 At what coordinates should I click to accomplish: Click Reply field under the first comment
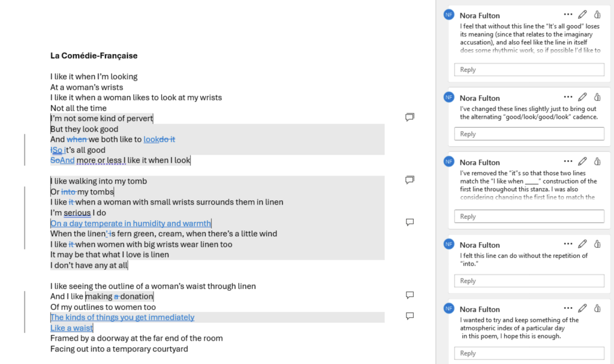[x=529, y=70]
